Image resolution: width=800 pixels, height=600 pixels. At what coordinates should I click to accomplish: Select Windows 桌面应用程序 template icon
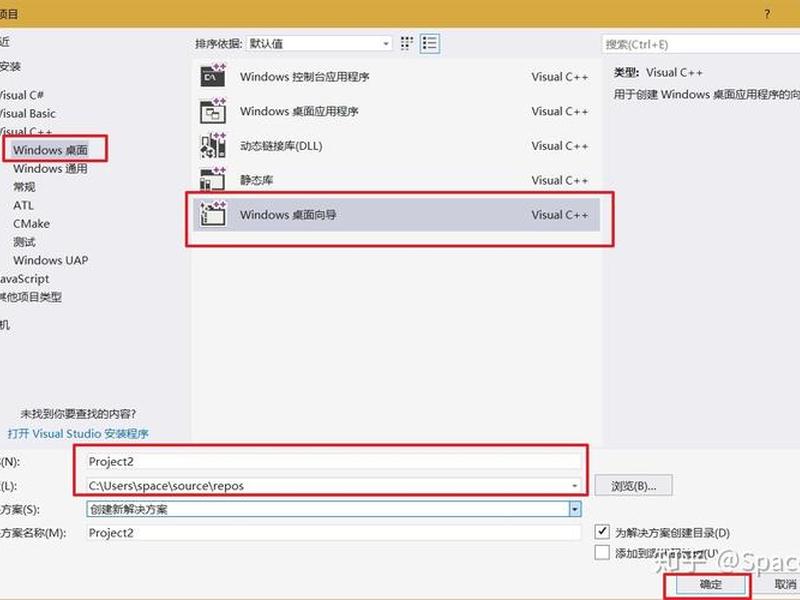coord(213,111)
